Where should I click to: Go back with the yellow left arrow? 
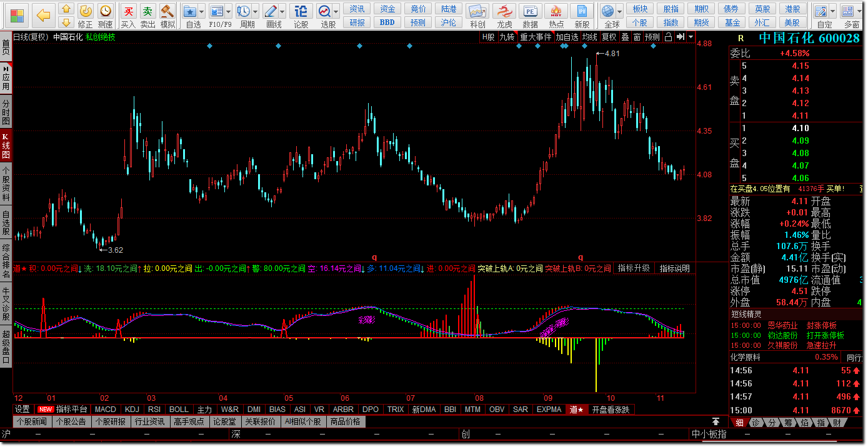(x=43, y=15)
